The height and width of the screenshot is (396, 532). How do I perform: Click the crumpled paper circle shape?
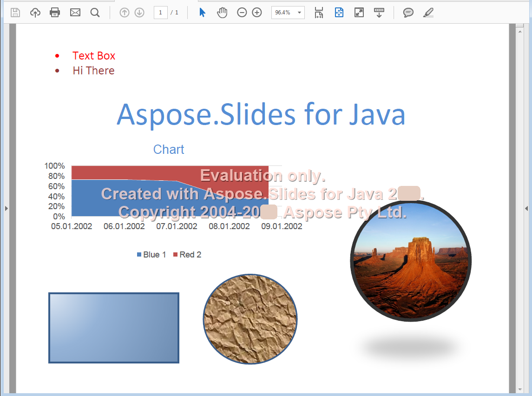click(250, 319)
